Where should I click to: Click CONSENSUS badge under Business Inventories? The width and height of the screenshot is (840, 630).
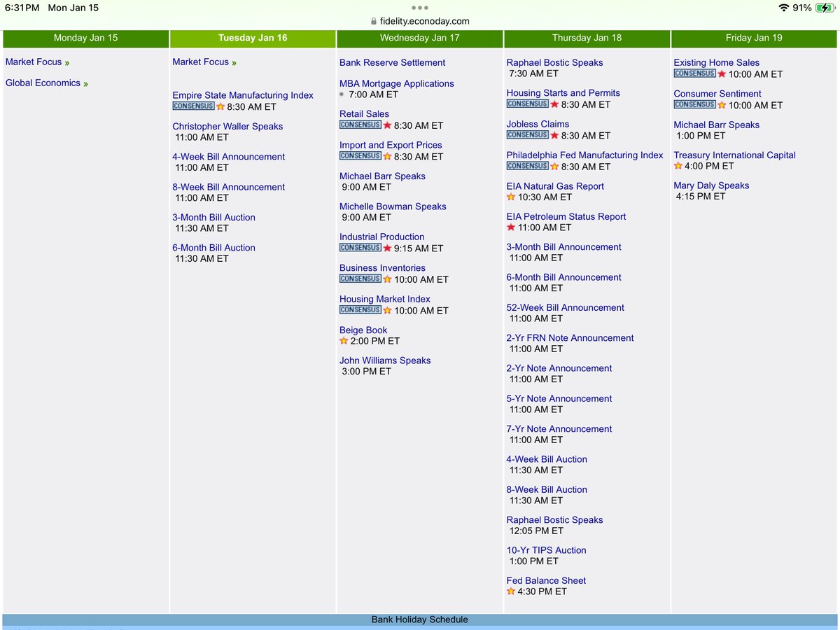[x=360, y=278]
